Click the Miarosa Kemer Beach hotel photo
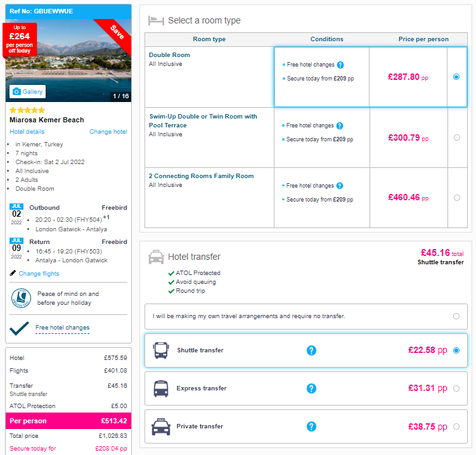The image size is (476, 455). 68,61
